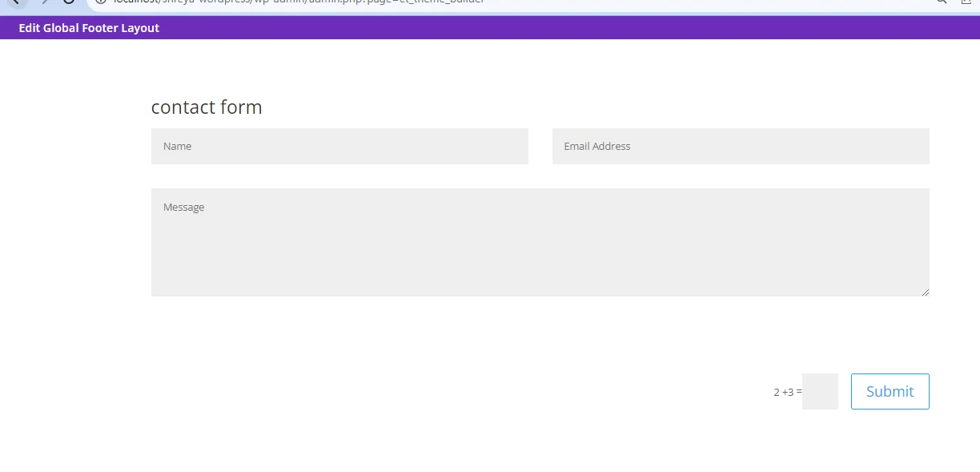Image resolution: width=980 pixels, height=472 pixels.
Task: Click the magnifier icon in address bar
Action: click(x=942, y=2)
